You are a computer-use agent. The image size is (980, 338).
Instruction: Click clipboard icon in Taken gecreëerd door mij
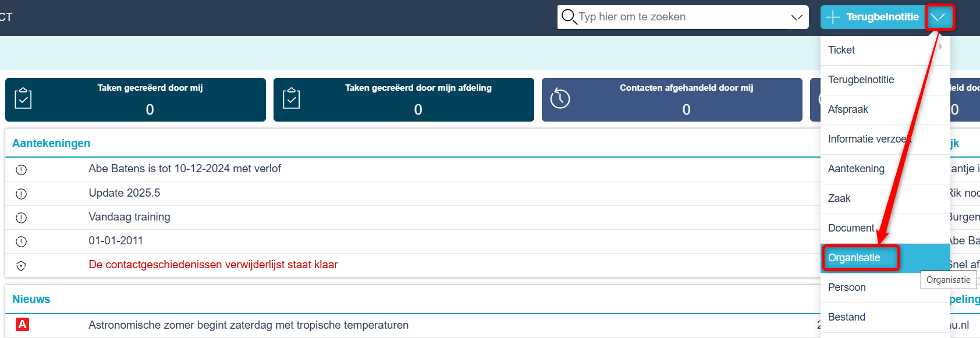coord(23,99)
